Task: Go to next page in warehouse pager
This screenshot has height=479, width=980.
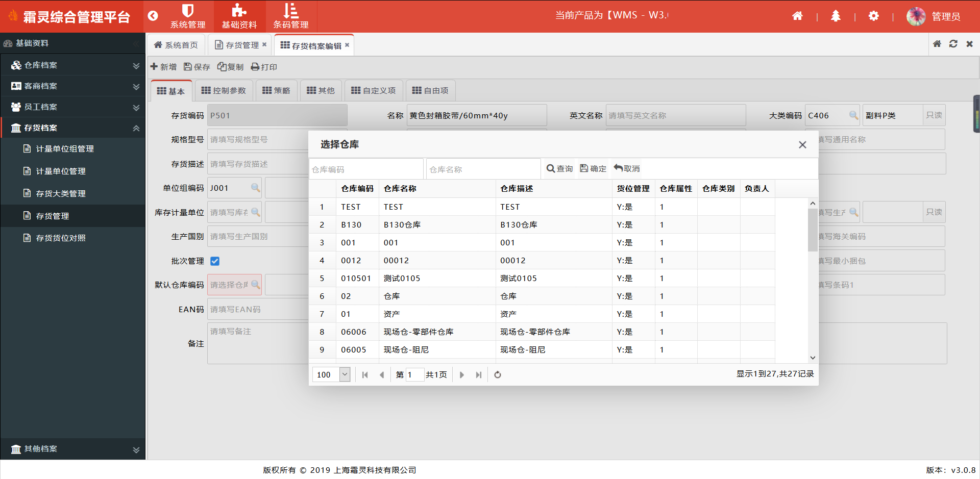Action: tap(461, 375)
